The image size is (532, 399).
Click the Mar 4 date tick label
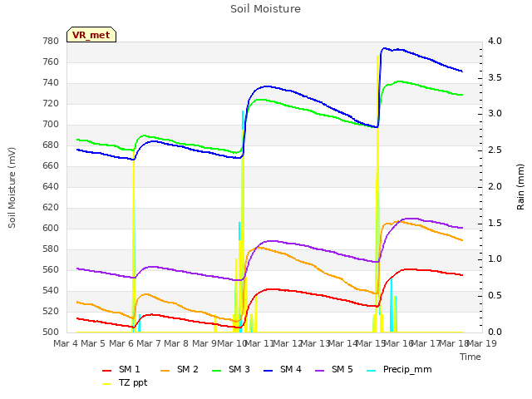click(66, 343)
